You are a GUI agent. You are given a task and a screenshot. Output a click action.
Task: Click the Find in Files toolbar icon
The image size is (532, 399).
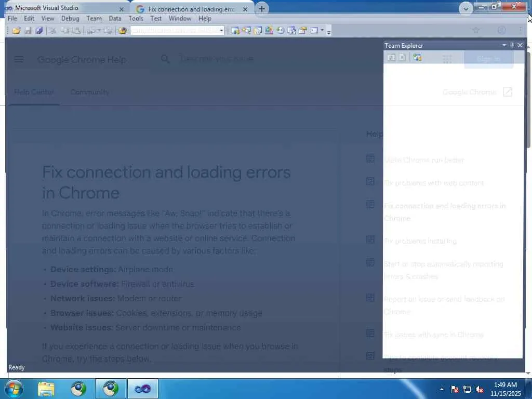(x=123, y=31)
